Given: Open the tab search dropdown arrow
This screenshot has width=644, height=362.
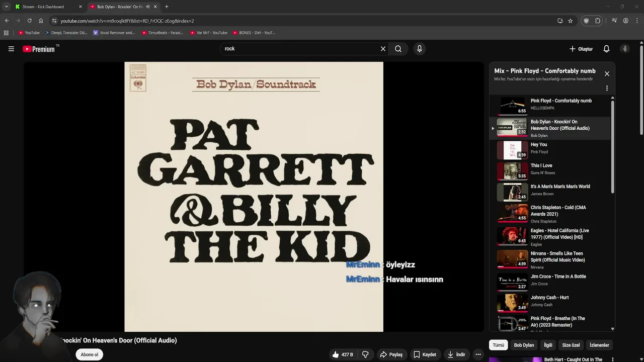Looking at the screenshot, I should pos(6,7).
